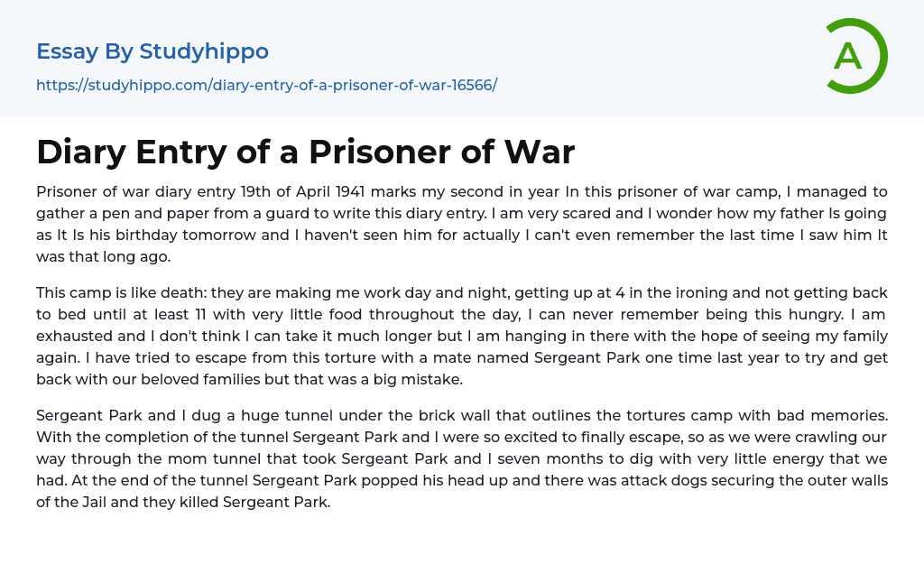Open the studyhippo.com diary entry URL link
Image resolution: width=924 pixels, height=564 pixels.
pyautogui.click(x=266, y=85)
